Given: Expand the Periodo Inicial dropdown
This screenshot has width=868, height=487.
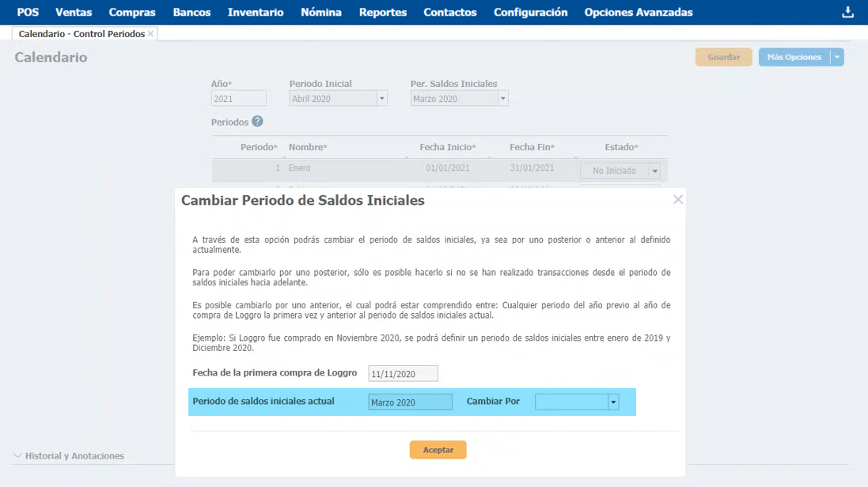Looking at the screenshot, I should click(382, 99).
